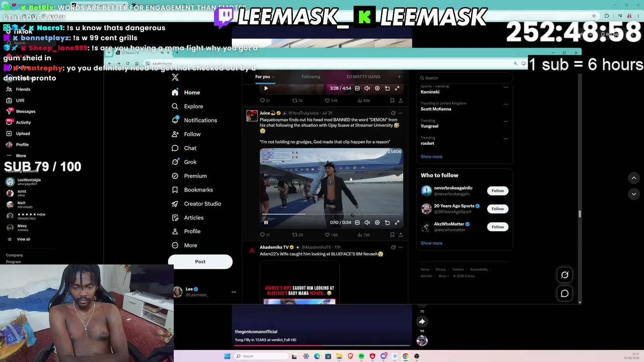The height and width of the screenshot is (362, 644).
Task: Follow 20 Years Ago Sports
Action: [498, 209]
